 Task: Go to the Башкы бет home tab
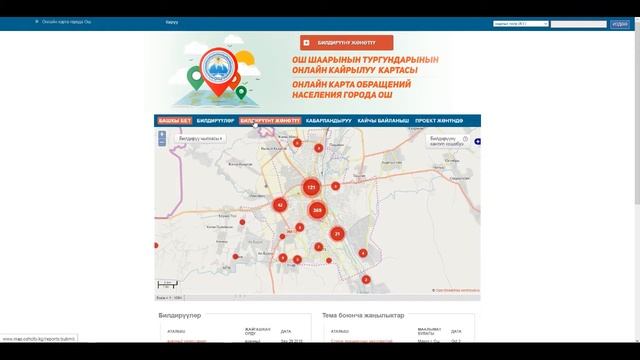[175, 121]
